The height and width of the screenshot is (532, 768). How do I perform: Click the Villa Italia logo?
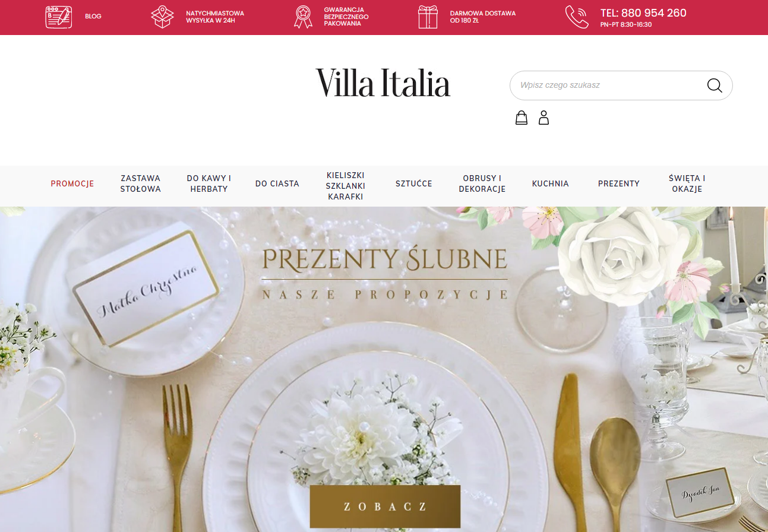point(383,83)
